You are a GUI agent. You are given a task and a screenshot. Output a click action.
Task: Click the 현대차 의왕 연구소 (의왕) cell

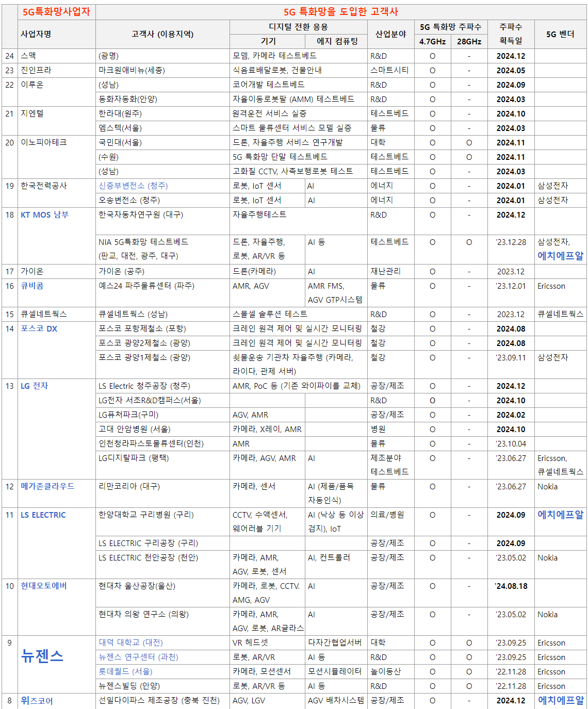pyautogui.click(x=162, y=621)
